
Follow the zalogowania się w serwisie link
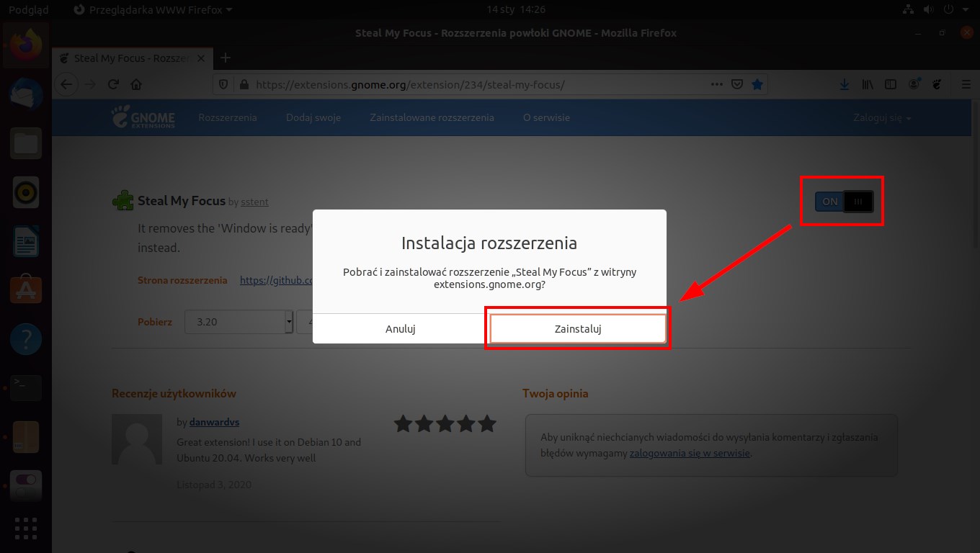pos(690,454)
